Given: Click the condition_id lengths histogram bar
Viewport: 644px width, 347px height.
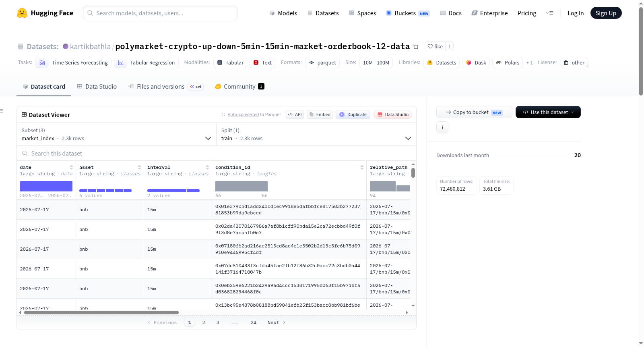Looking at the screenshot, I should 242,186.
